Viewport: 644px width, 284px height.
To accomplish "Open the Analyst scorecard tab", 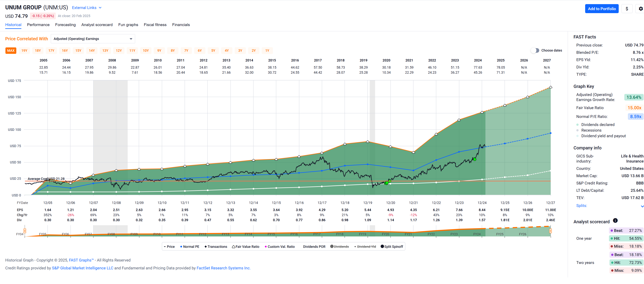I will [x=97, y=25].
